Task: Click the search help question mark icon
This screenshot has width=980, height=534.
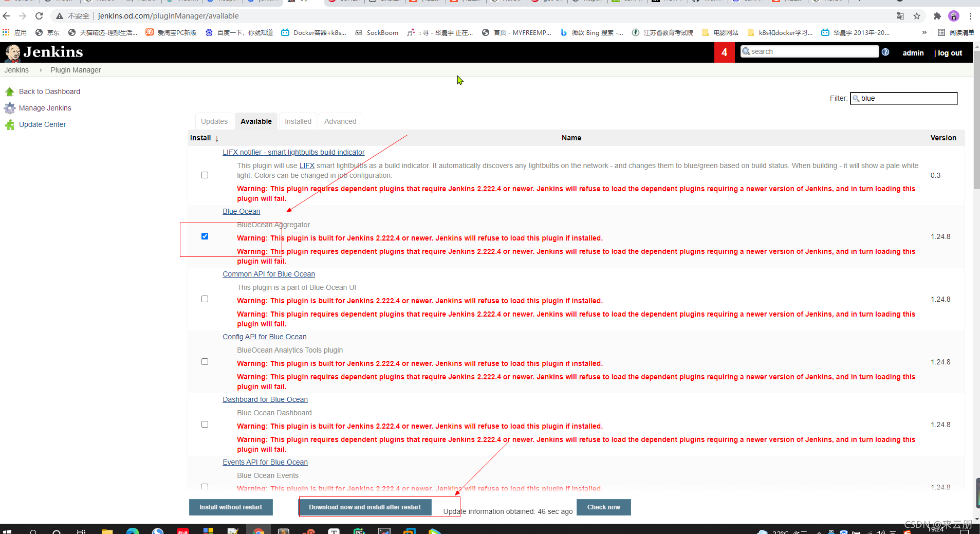Action: tap(885, 52)
